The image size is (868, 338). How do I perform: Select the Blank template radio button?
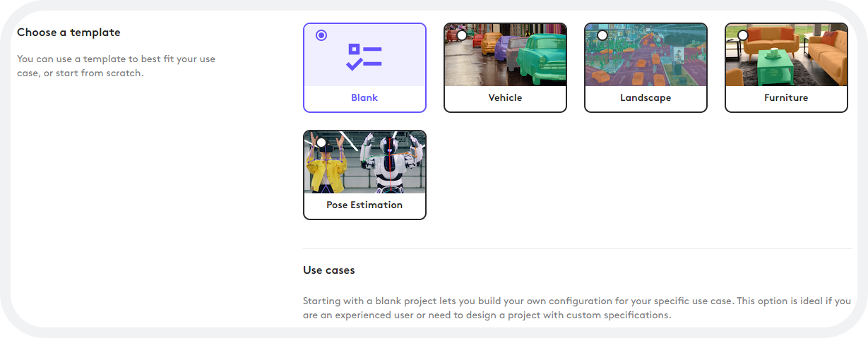pos(321,35)
